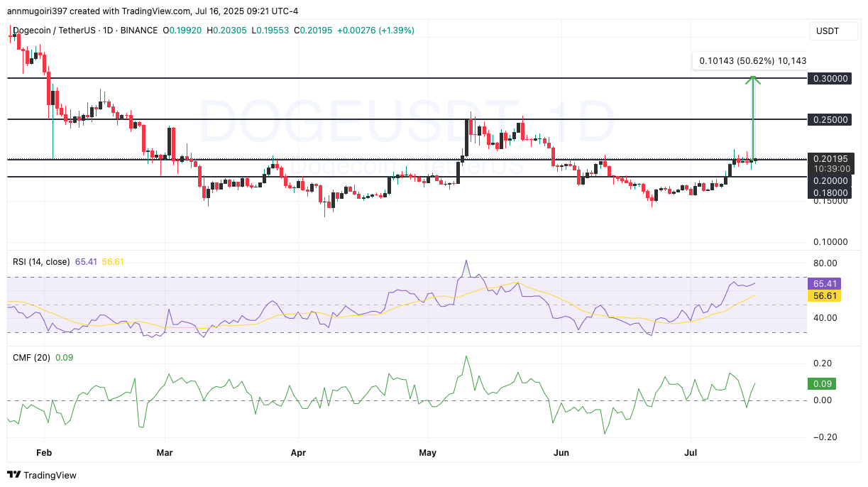This screenshot has height=487, width=868.
Task: Click the Jul label on time axis
Action: [691, 452]
